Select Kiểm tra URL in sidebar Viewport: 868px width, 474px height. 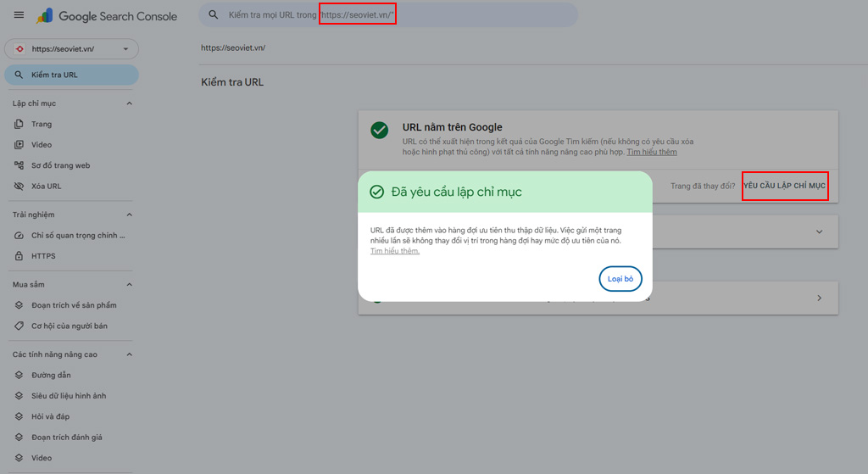71,75
